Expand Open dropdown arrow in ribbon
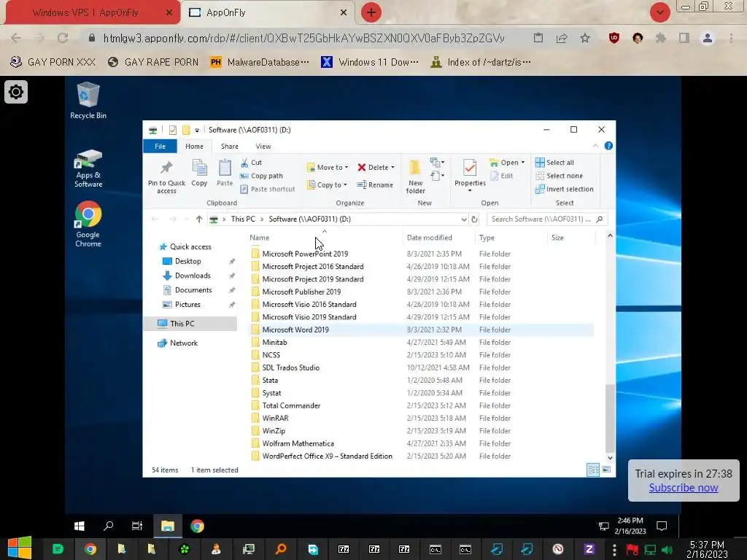The image size is (747, 560). pos(522,163)
